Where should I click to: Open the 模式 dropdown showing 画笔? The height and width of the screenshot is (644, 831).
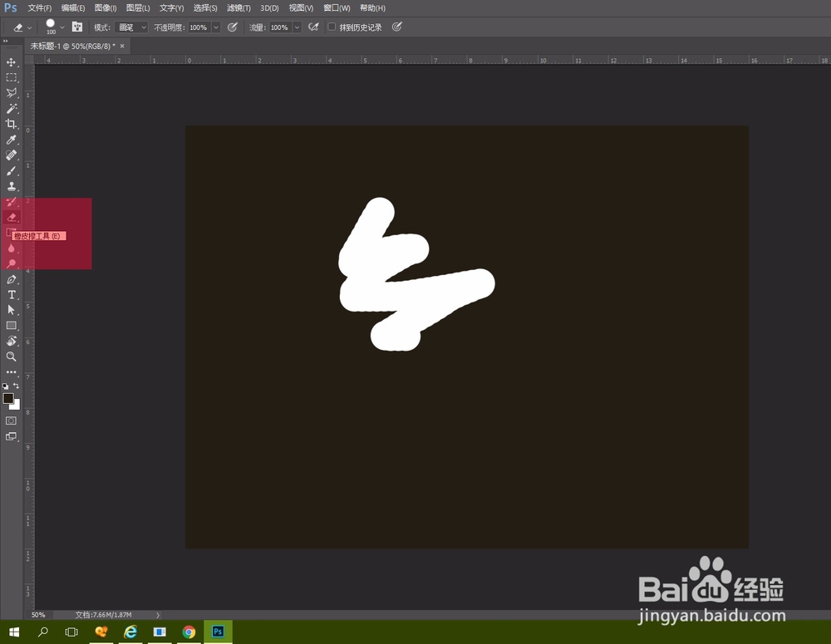click(x=131, y=27)
